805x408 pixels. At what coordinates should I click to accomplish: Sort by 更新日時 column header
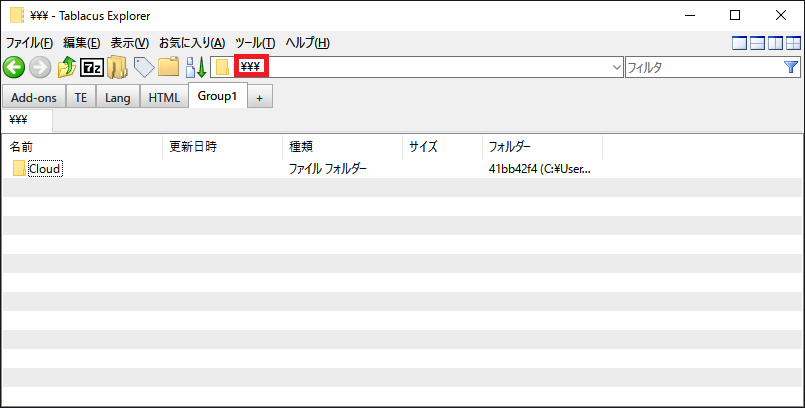[x=222, y=147]
